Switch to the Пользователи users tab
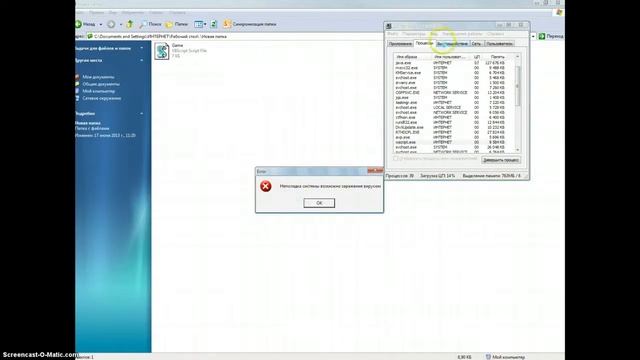The image size is (640, 360). (x=499, y=44)
